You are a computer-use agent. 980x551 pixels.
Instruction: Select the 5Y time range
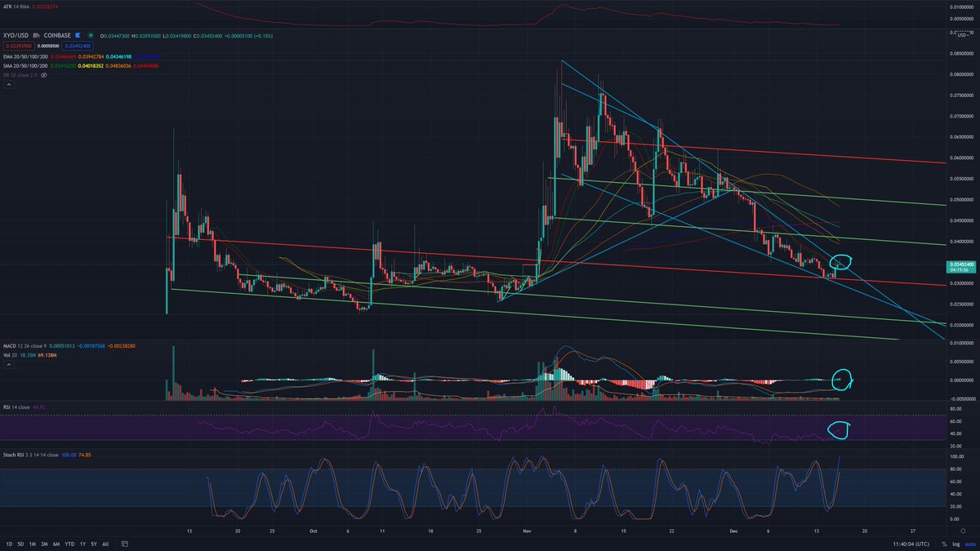(x=94, y=544)
